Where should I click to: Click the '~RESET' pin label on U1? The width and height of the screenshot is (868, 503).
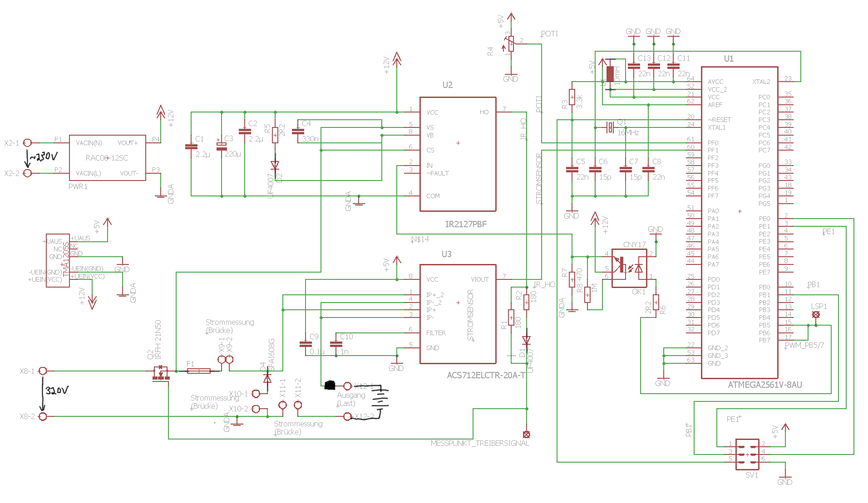[x=720, y=120]
